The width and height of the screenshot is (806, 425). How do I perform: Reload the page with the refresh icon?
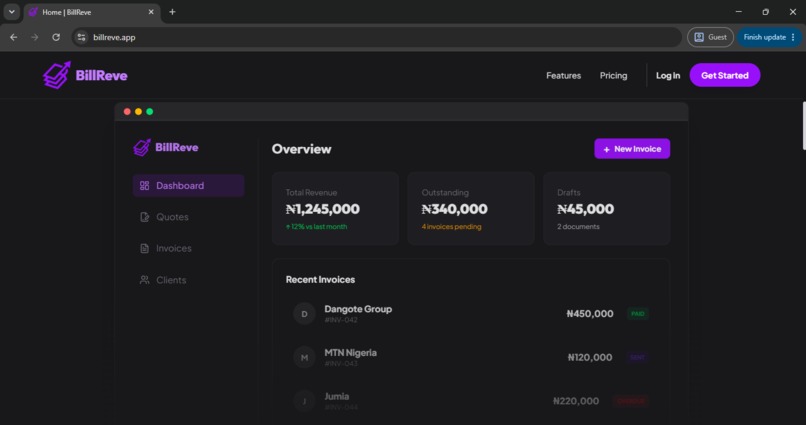pyautogui.click(x=56, y=37)
